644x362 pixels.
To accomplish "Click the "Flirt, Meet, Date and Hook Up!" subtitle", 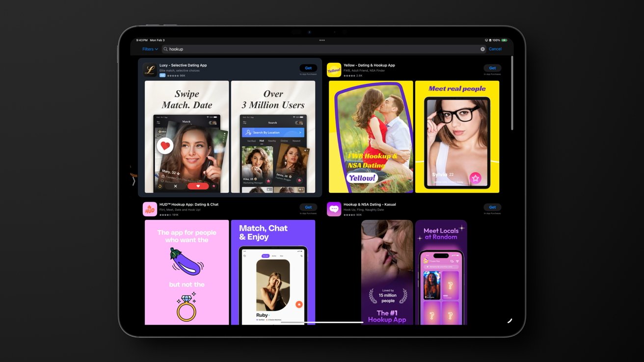I will click(x=180, y=210).
